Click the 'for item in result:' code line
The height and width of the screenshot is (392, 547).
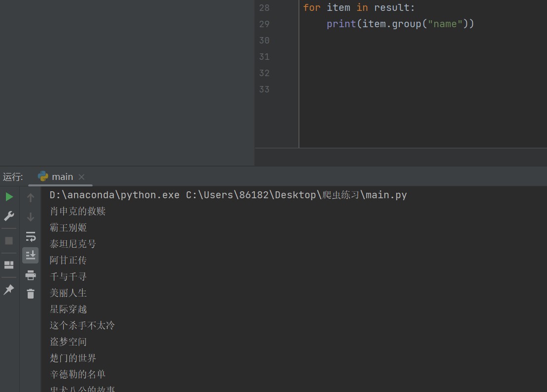coord(359,8)
